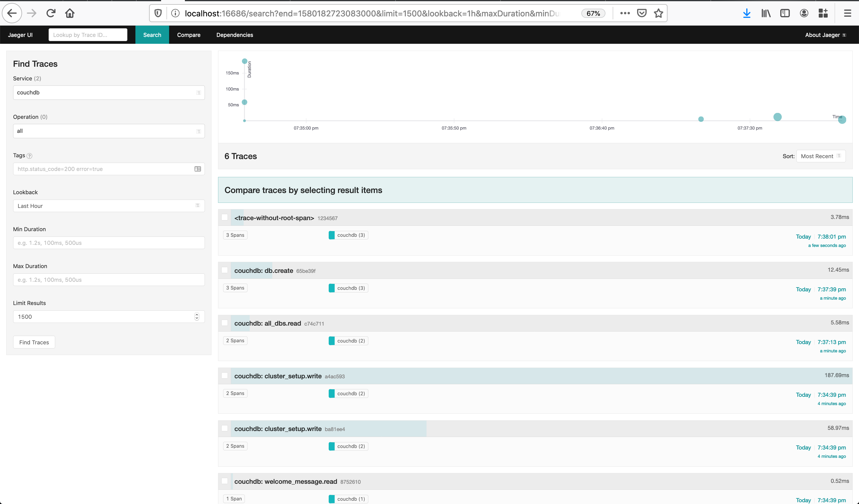
Task: Click the 187ms scatter plot dot at top
Action: click(x=244, y=61)
